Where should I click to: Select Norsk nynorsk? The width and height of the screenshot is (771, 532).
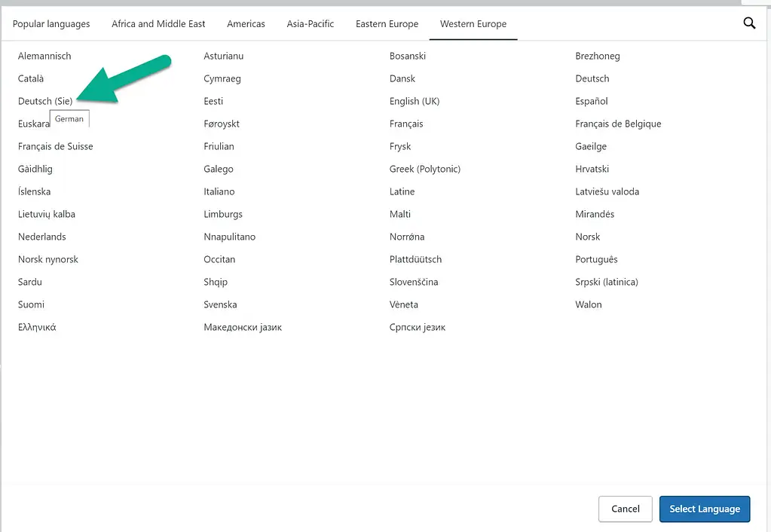pos(47,259)
